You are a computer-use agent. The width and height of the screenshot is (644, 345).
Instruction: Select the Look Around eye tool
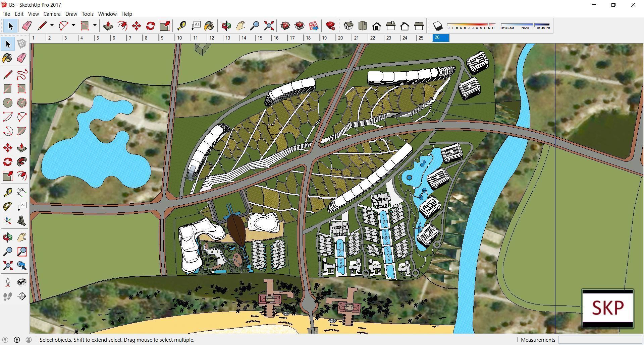(x=21, y=282)
